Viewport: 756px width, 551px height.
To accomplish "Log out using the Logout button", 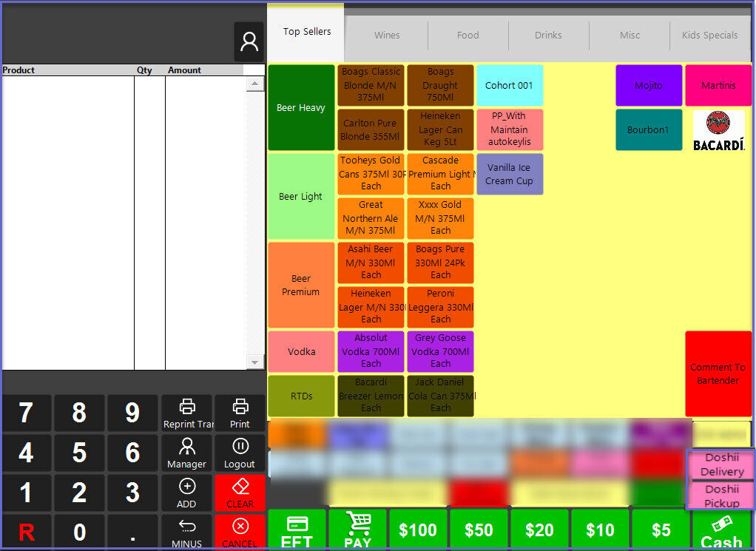I will [x=240, y=453].
